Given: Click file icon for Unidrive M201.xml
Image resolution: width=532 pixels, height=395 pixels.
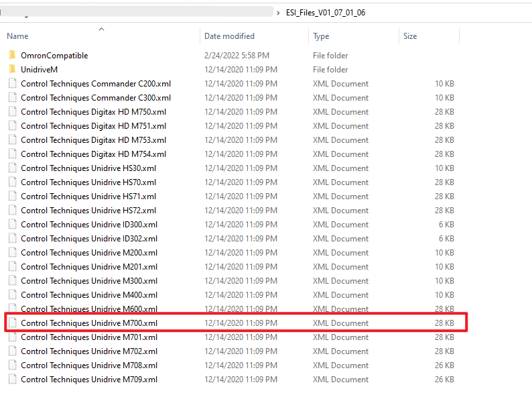Looking at the screenshot, I should point(12,267).
